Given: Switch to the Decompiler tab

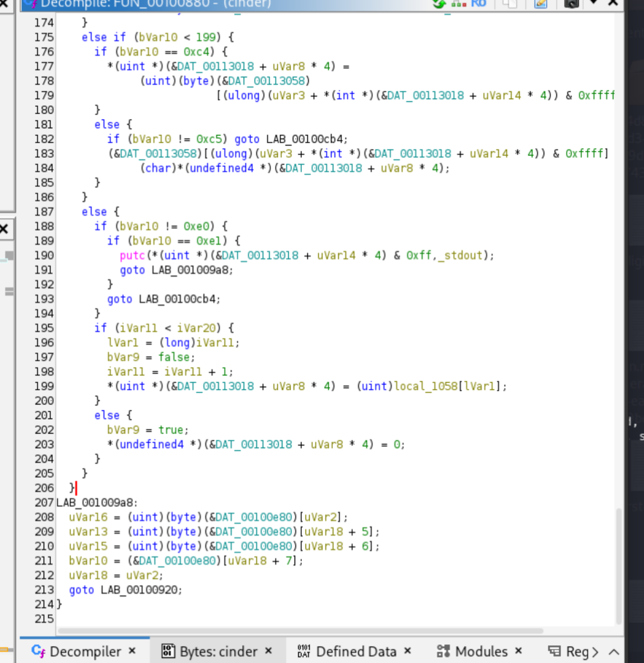Looking at the screenshot, I should [86, 651].
